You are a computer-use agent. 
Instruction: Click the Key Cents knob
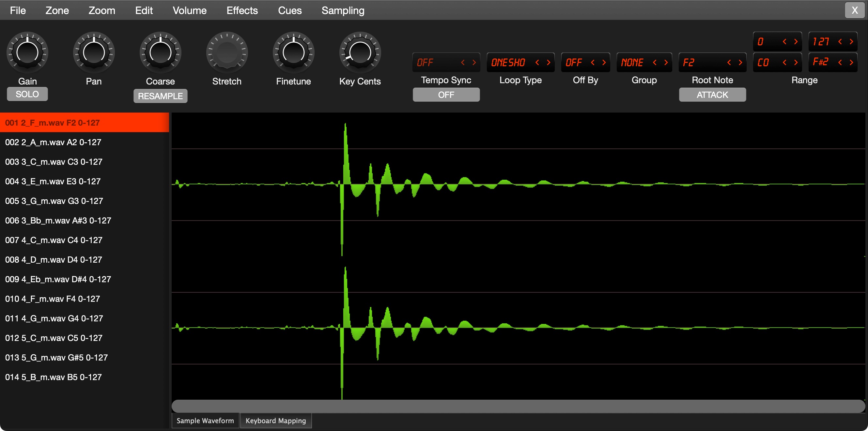(360, 52)
